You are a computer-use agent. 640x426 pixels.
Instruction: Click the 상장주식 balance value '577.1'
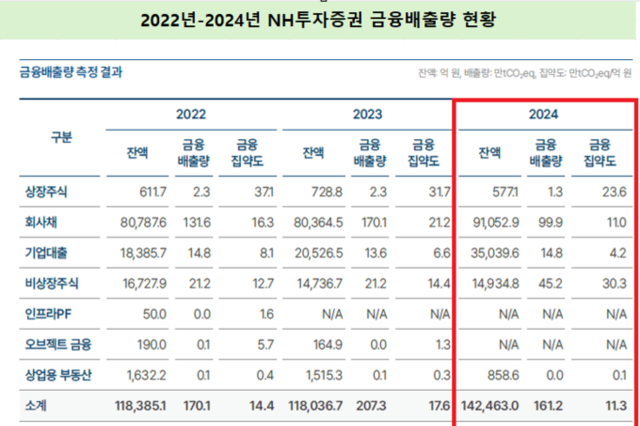[x=505, y=192]
